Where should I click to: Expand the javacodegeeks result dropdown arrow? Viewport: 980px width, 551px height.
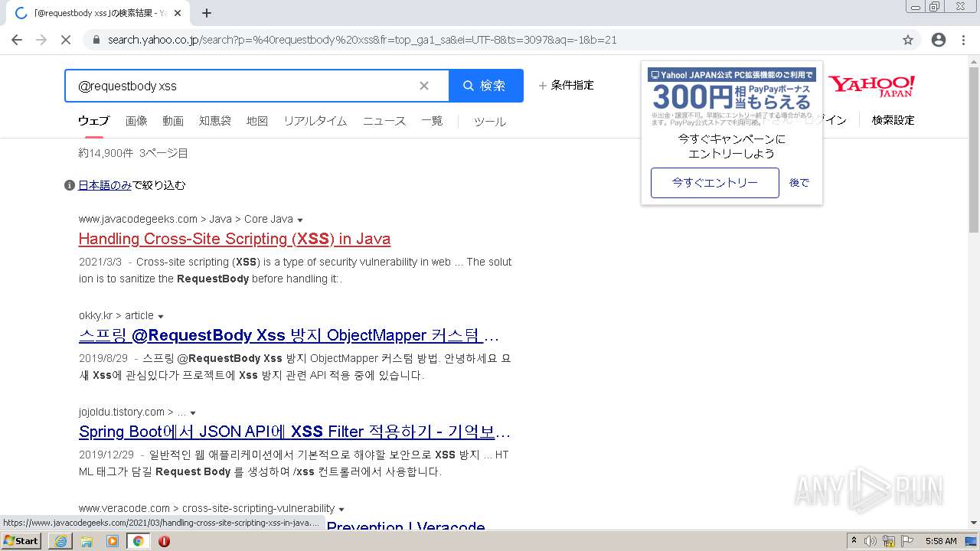pyautogui.click(x=300, y=220)
